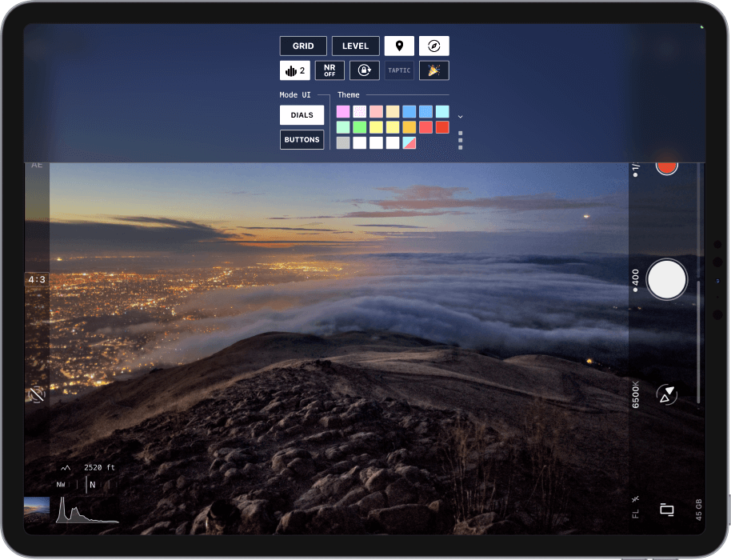Click the party popper icon

pyautogui.click(x=434, y=70)
